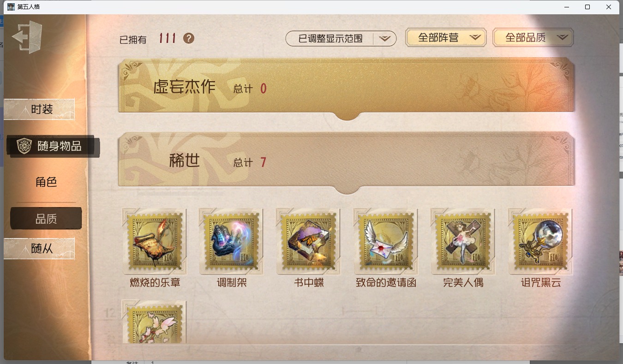Image resolution: width=623 pixels, height=364 pixels.
Task: Sort by 角色 option
Action: coord(46,182)
